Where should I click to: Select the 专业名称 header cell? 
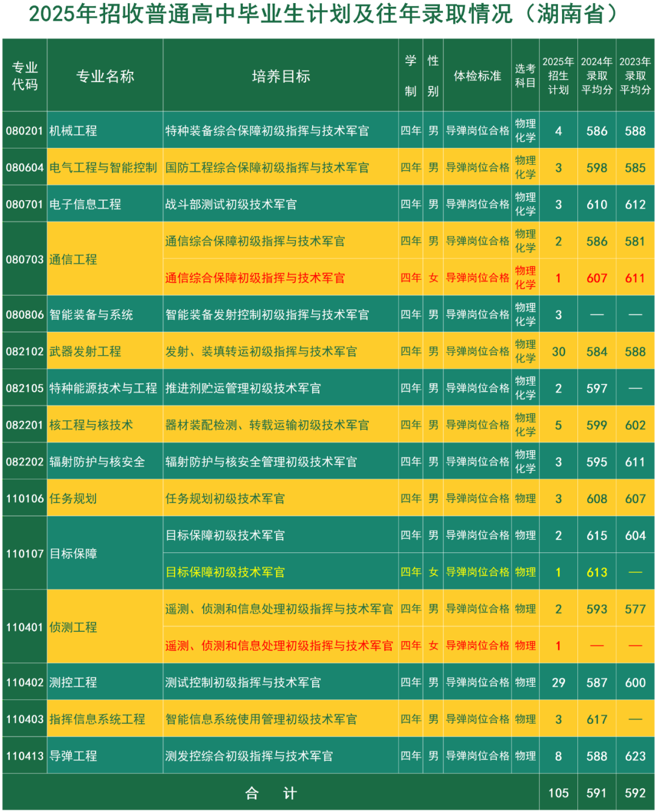click(105, 75)
